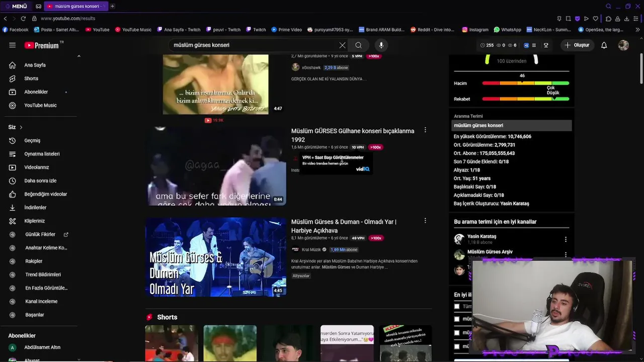The width and height of the screenshot is (644, 362).
Task: Expand the Siz section chevron
Action: (21, 127)
